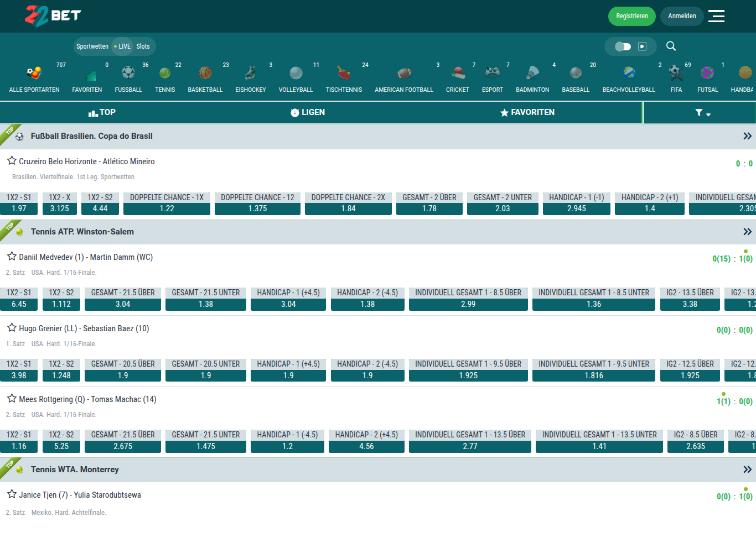Open the hamburger menu

point(716,16)
